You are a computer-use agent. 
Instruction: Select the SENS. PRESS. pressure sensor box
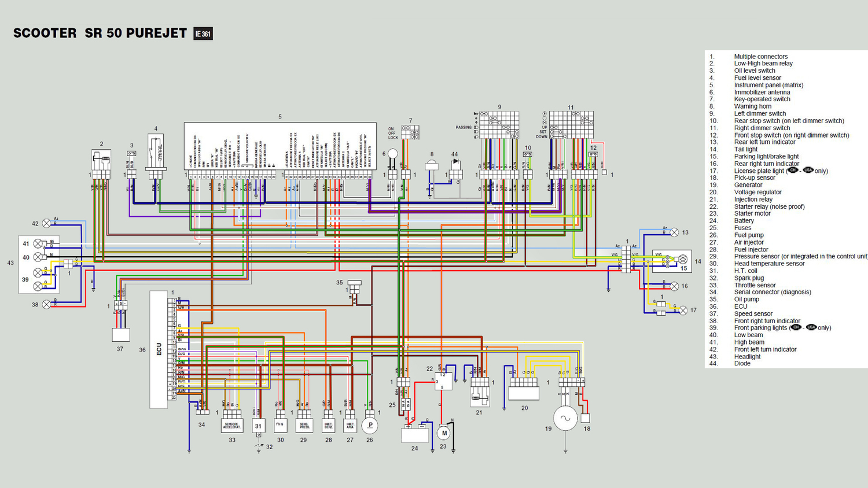(304, 426)
